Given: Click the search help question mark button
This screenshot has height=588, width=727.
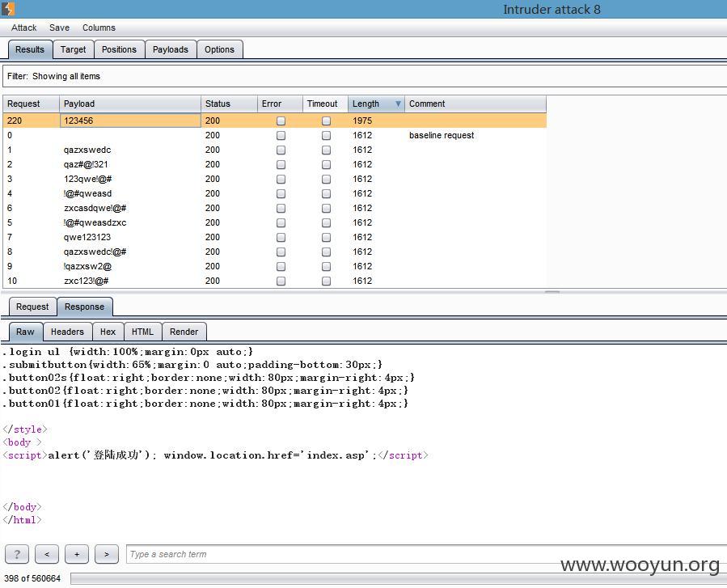Looking at the screenshot, I should [17, 554].
